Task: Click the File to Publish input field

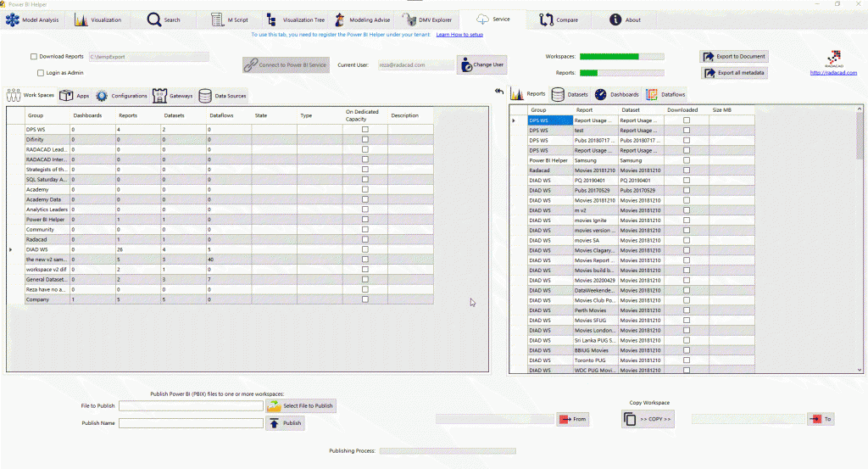Action: point(191,406)
